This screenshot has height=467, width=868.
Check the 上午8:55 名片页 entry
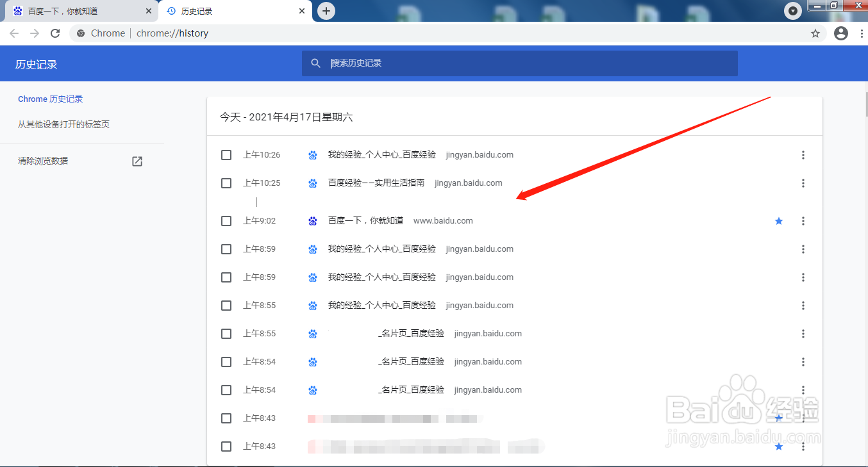point(226,334)
